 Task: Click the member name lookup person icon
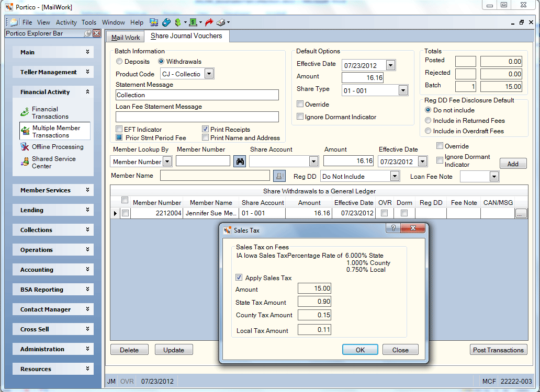(279, 176)
